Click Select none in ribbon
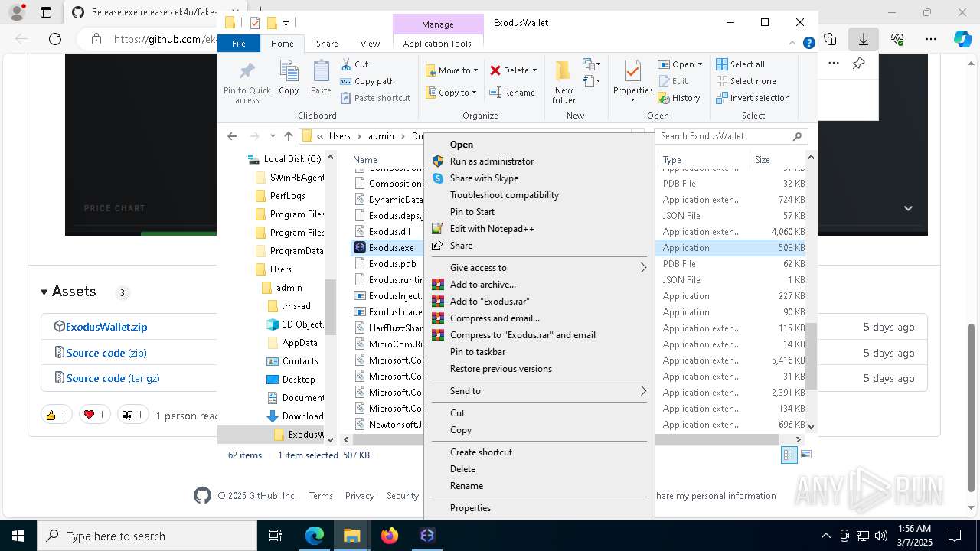The width and height of the screenshot is (980, 551). [x=746, y=81]
